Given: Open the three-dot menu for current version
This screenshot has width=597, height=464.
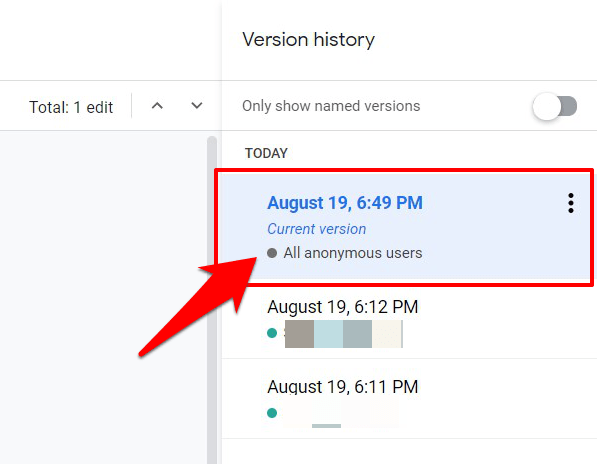Looking at the screenshot, I should coord(570,203).
